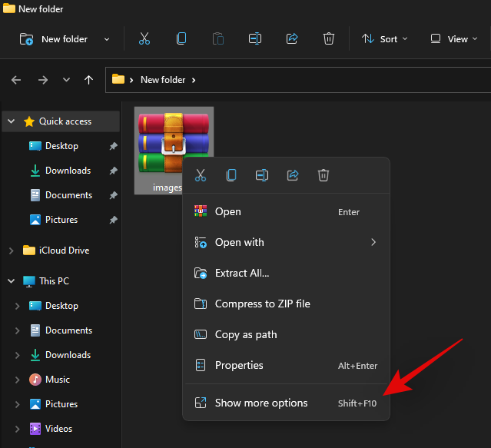
Task: Click the Delete trash icon in context menu
Action: click(323, 175)
